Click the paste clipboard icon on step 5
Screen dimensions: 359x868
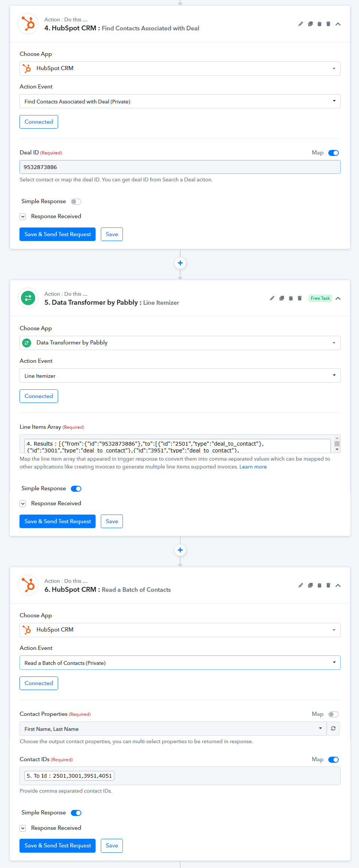[x=291, y=298]
